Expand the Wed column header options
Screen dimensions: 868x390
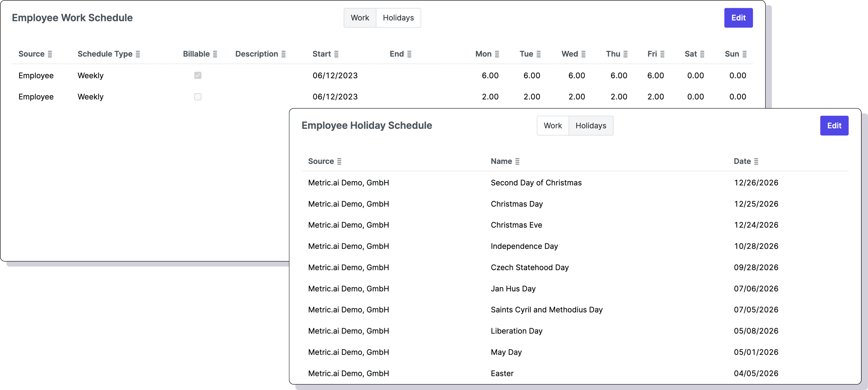583,54
